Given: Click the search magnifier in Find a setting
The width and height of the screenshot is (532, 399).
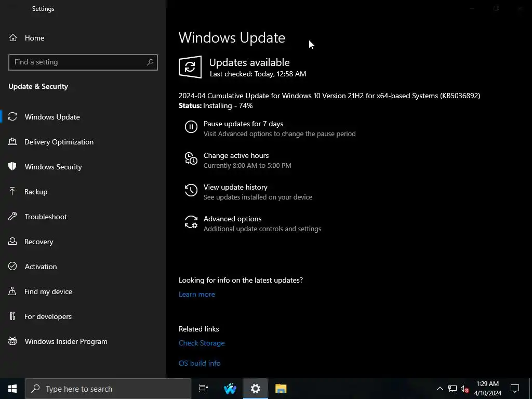Looking at the screenshot, I should click(150, 62).
